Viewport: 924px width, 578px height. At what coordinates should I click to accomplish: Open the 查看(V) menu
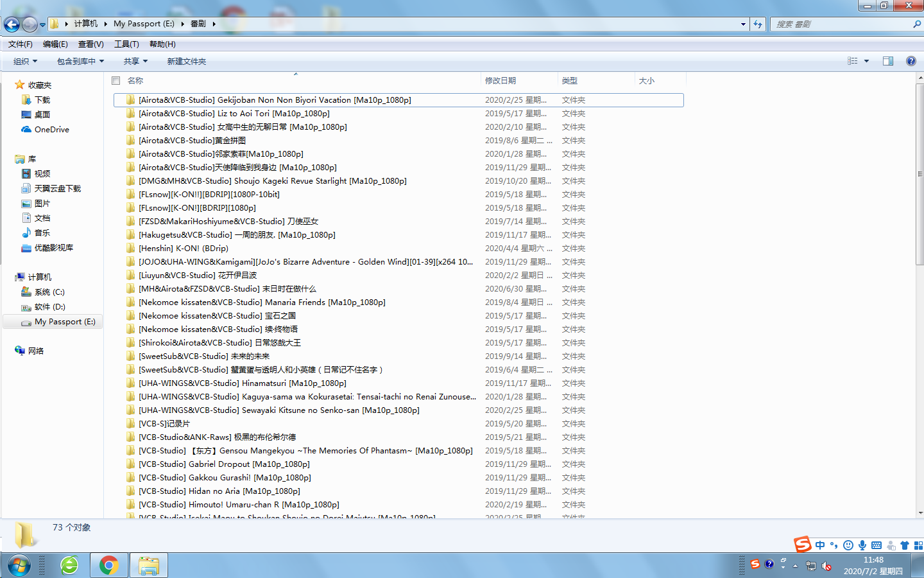pyautogui.click(x=91, y=44)
